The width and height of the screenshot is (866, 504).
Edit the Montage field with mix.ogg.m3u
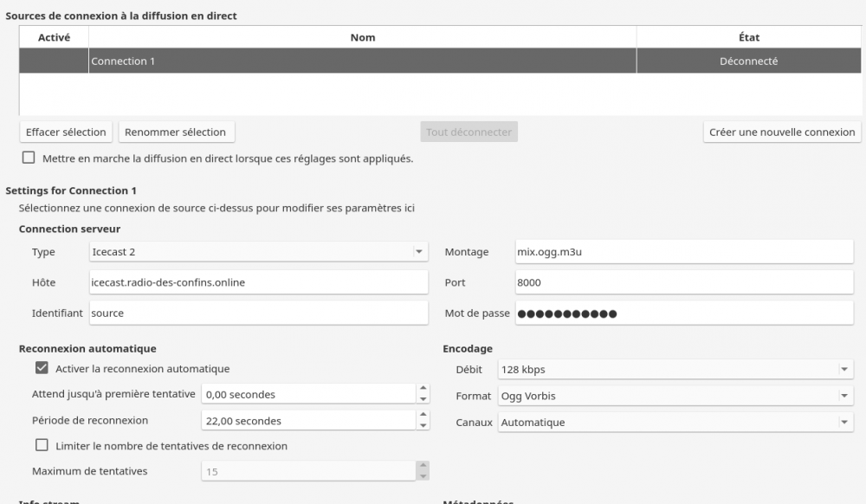tap(683, 252)
